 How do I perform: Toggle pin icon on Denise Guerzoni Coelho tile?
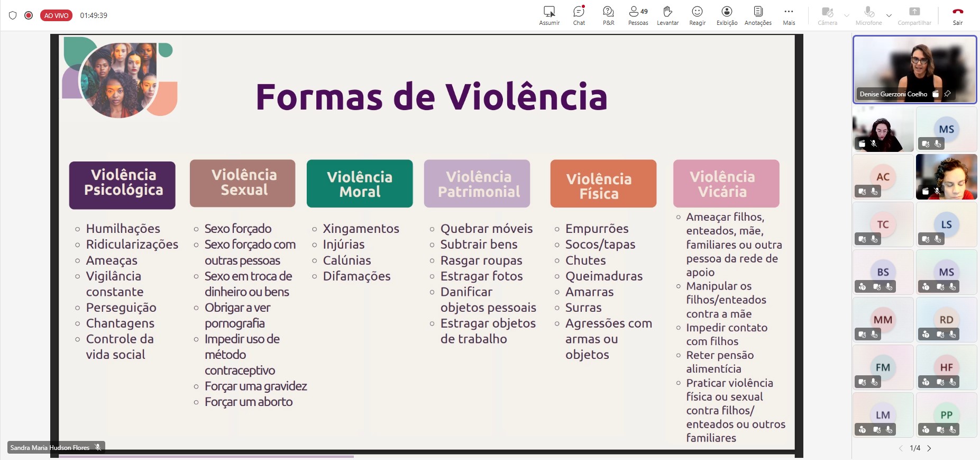pyautogui.click(x=947, y=94)
